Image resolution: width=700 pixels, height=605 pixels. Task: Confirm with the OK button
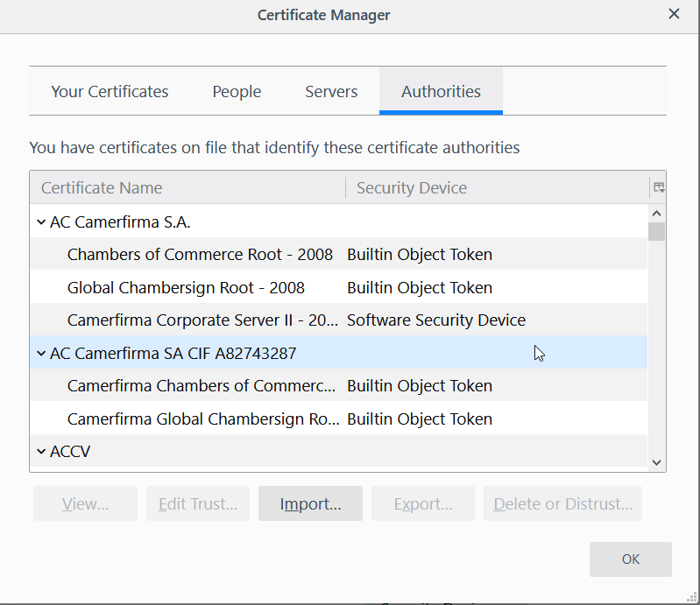coord(630,559)
